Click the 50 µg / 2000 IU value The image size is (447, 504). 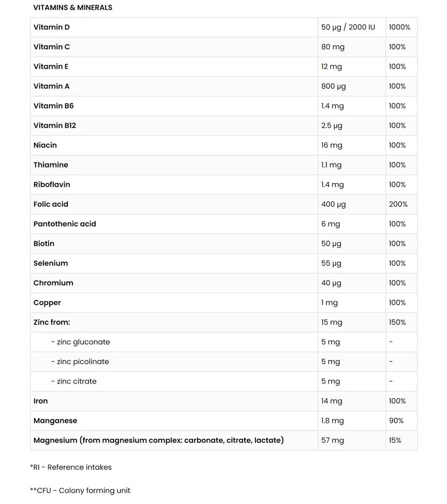[x=348, y=27]
